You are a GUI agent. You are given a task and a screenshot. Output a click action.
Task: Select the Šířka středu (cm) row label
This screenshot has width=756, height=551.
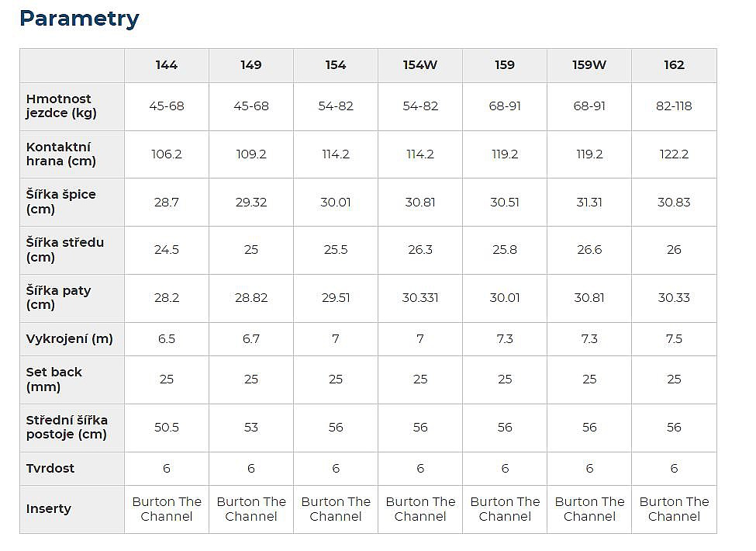(x=65, y=250)
